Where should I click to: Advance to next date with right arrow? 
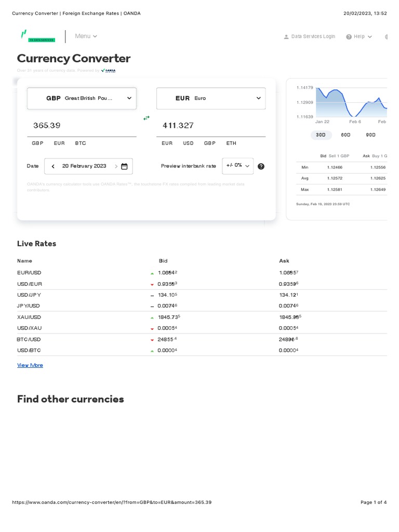116,166
